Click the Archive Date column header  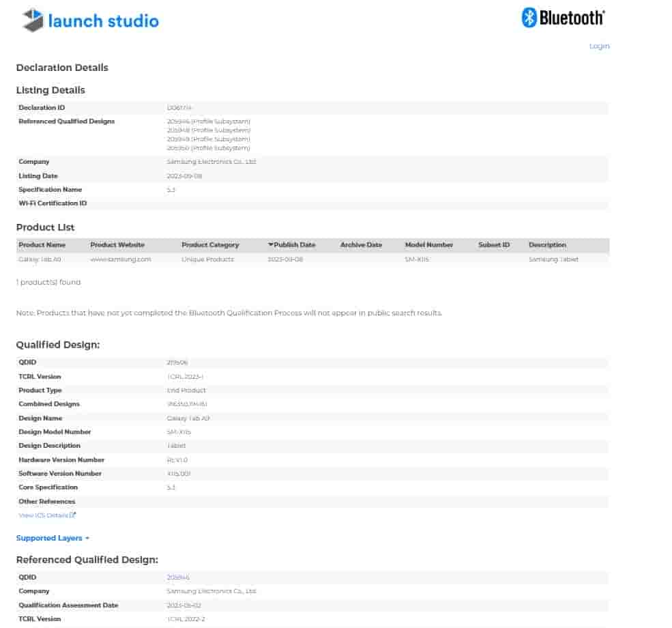pos(361,245)
